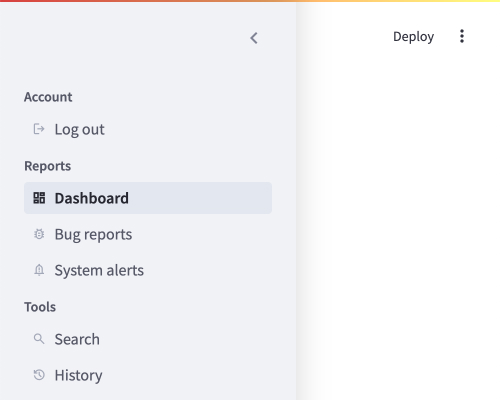Go to the Dashboard page label
The height and width of the screenshot is (400, 500).
92,198
